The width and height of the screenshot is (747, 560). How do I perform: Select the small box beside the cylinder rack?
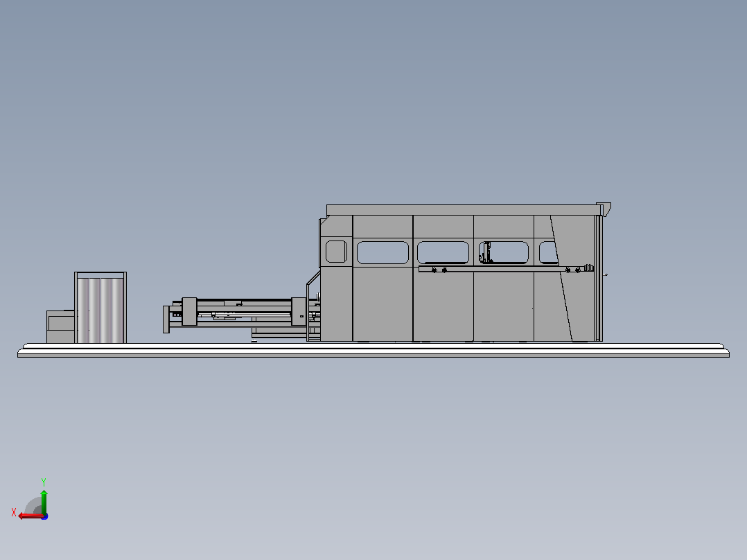point(60,327)
